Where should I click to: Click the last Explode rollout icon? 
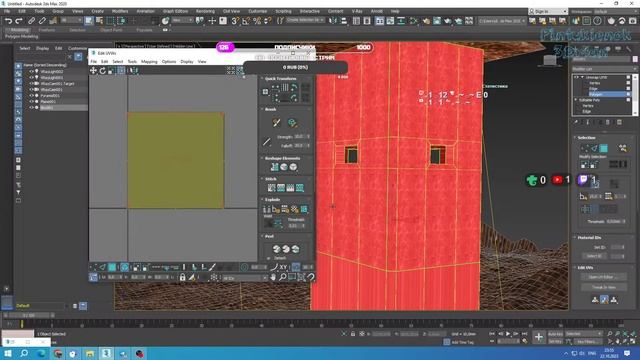pyautogui.click(x=304, y=209)
